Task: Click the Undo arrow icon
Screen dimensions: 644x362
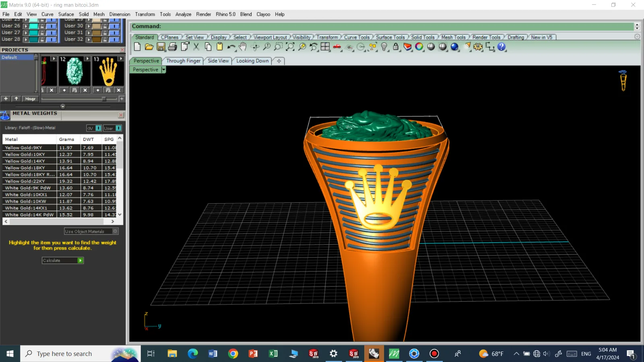Action: click(231, 47)
